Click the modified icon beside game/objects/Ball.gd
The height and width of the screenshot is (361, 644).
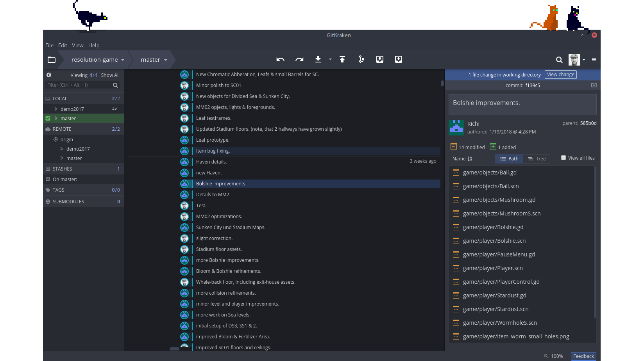(456, 172)
